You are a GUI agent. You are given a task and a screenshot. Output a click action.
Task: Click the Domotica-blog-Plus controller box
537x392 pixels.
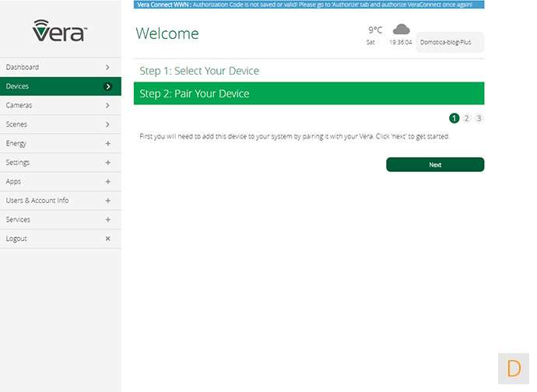point(450,42)
